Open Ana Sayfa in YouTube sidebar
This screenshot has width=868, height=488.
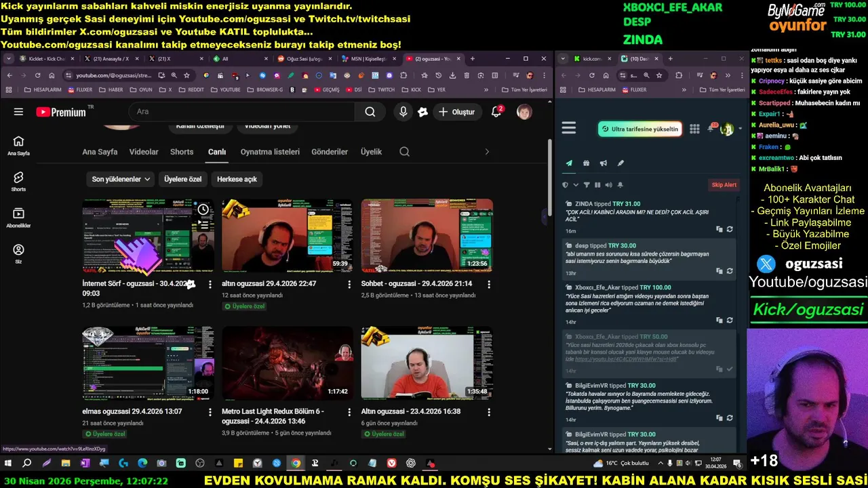coord(18,145)
